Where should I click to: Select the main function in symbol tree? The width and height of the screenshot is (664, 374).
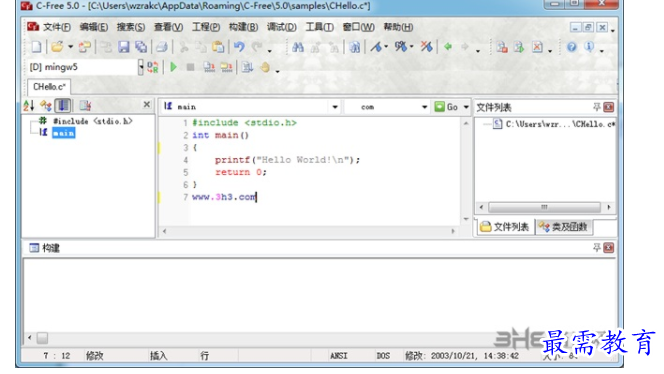coord(64,133)
